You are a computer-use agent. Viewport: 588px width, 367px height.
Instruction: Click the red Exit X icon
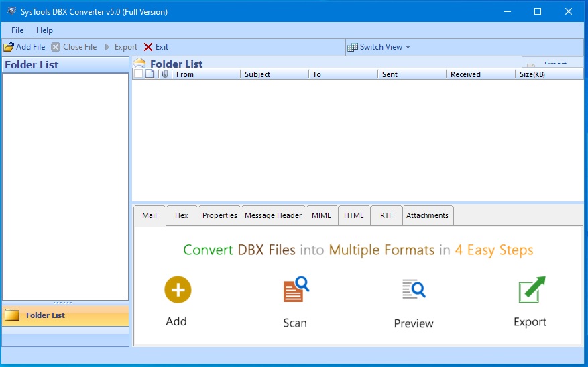(x=148, y=47)
